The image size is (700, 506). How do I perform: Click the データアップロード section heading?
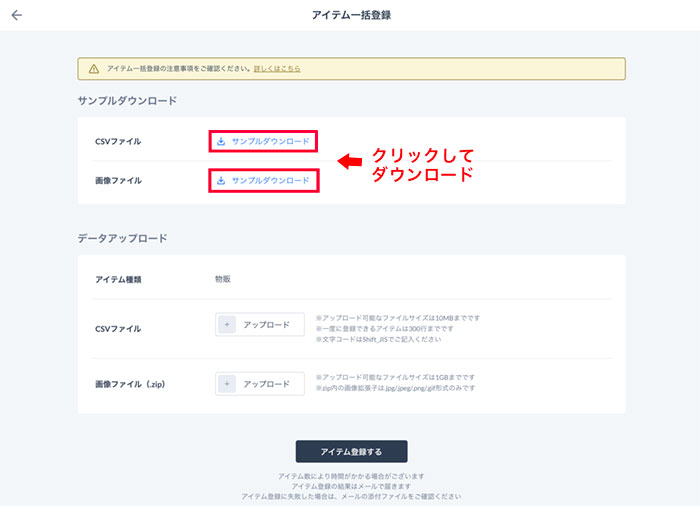click(122, 238)
